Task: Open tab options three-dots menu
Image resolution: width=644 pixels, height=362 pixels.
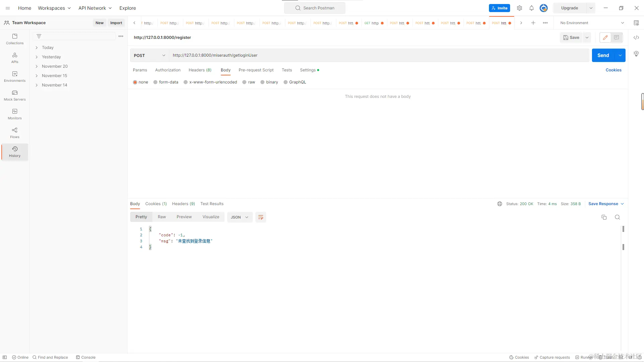Action: point(545,23)
